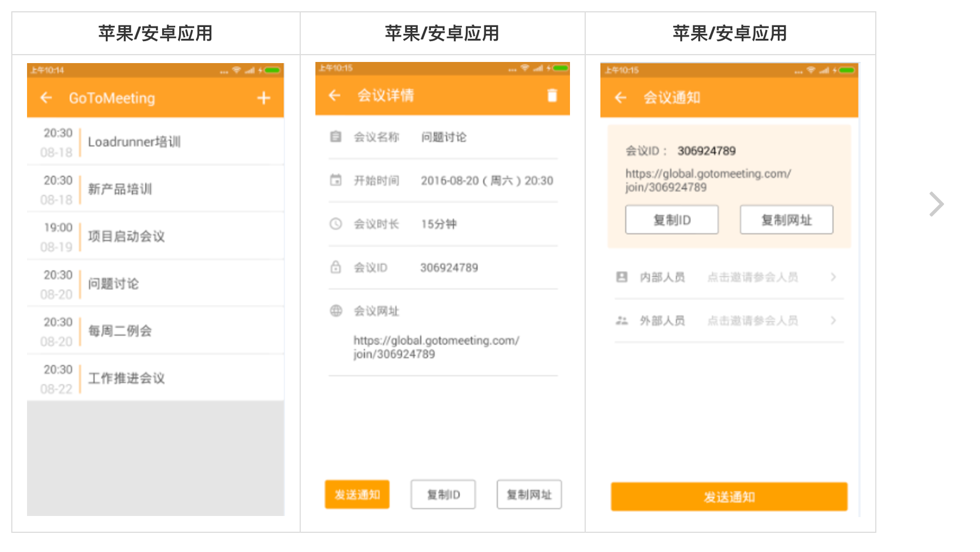
Task: Click the 会议ID lock icon
Action: click(x=336, y=267)
